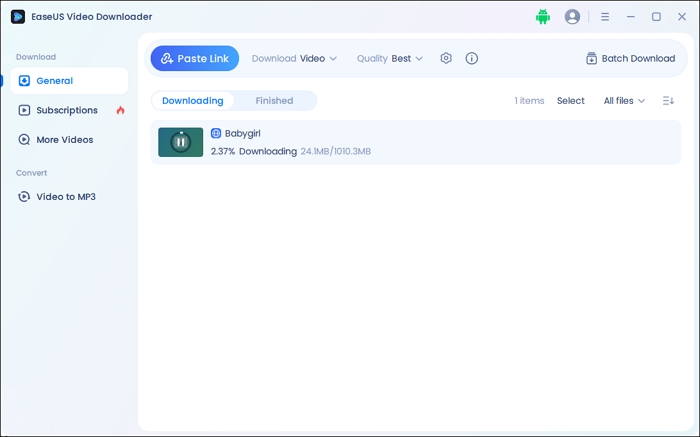Expand the Download Video type dropdown
This screenshot has height=437, width=700.
294,59
